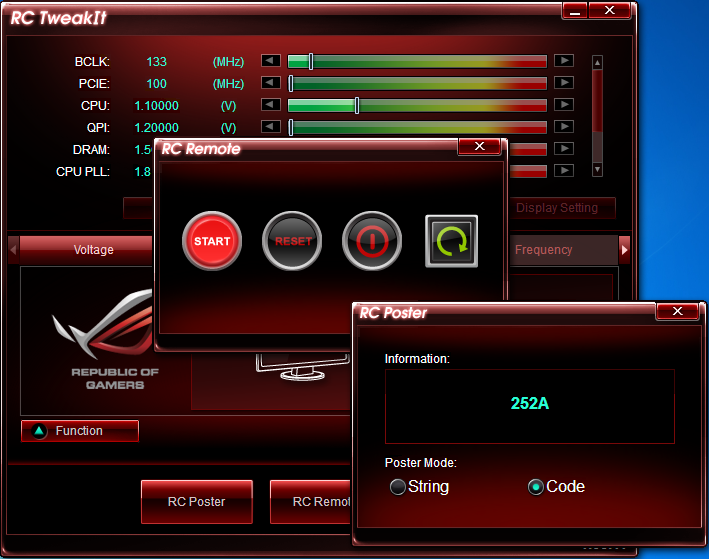Click the green refresh arrow icon in RC Remote
This screenshot has width=709, height=559.
tap(451, 241)
